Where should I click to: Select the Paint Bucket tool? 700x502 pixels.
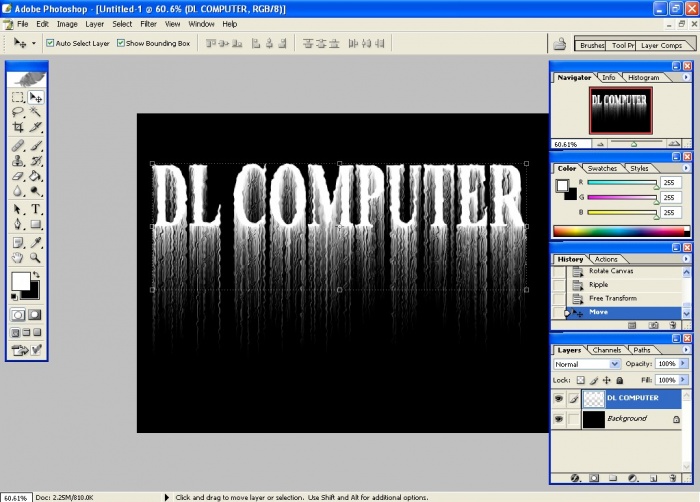(x=36, y=176)
